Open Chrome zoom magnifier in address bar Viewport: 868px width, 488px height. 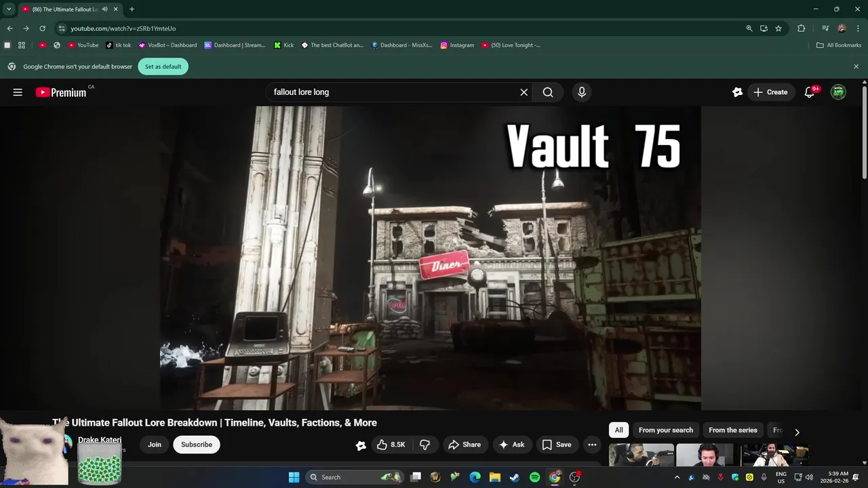[x=749, y=28]
